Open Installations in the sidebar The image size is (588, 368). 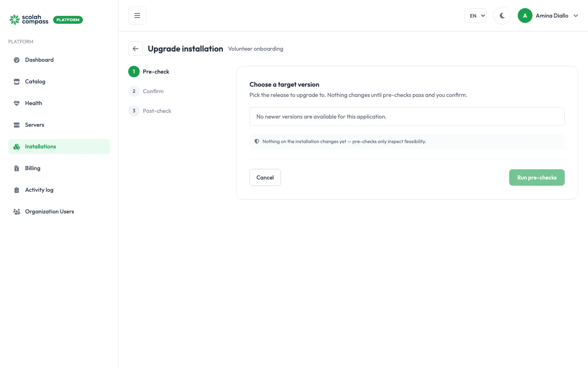(x=59, y=147)
